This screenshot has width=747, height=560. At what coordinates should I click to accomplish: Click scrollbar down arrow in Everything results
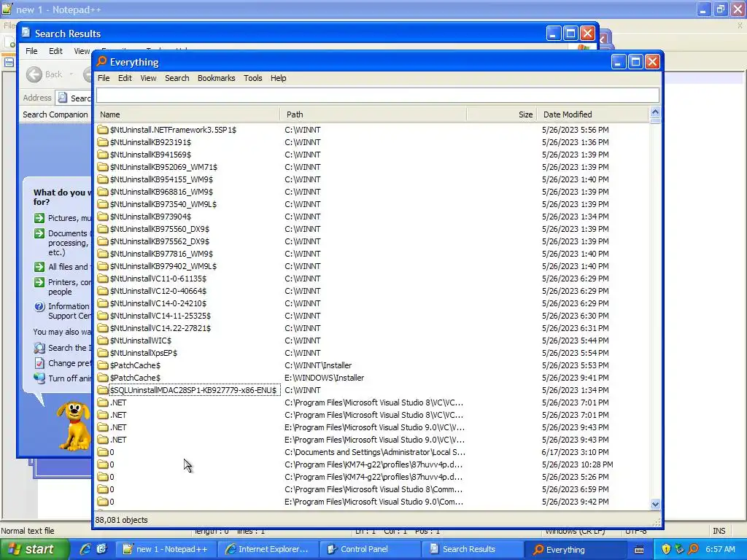tap(655, 504)
